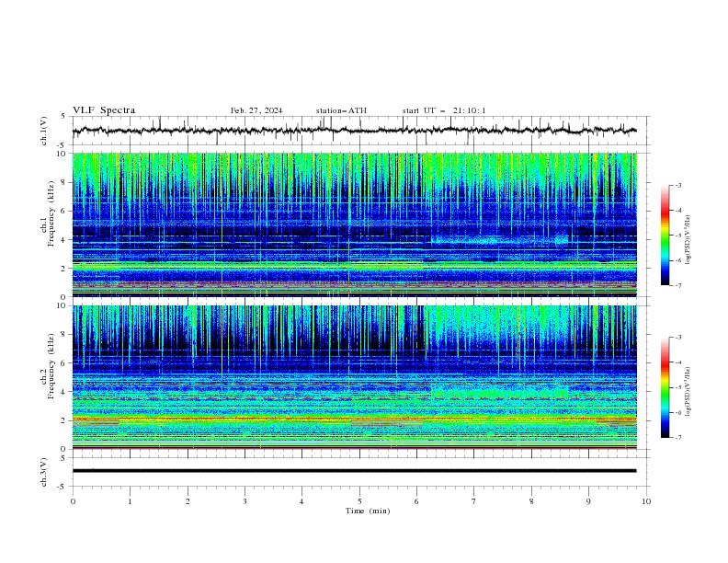728x563 pixels.
Task: Click the ch.1 voltage waveform trace
Action: point(354,131)
